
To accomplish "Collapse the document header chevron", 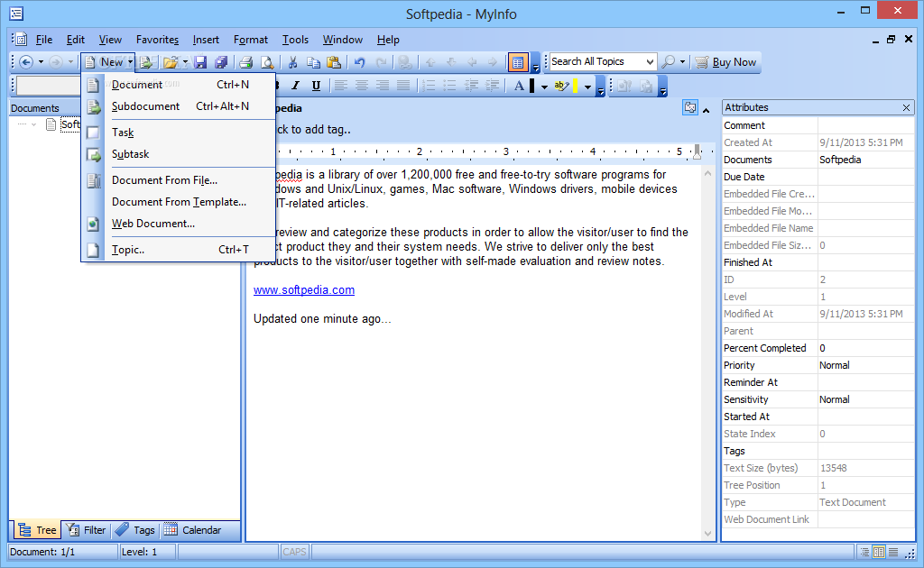I will click(706, 110).
